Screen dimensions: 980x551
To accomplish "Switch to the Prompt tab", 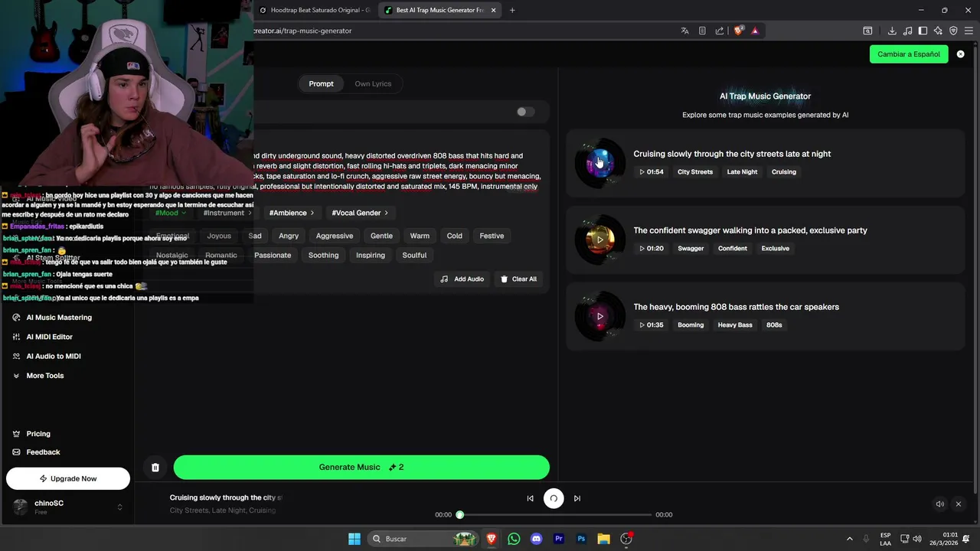I will 321,84.
